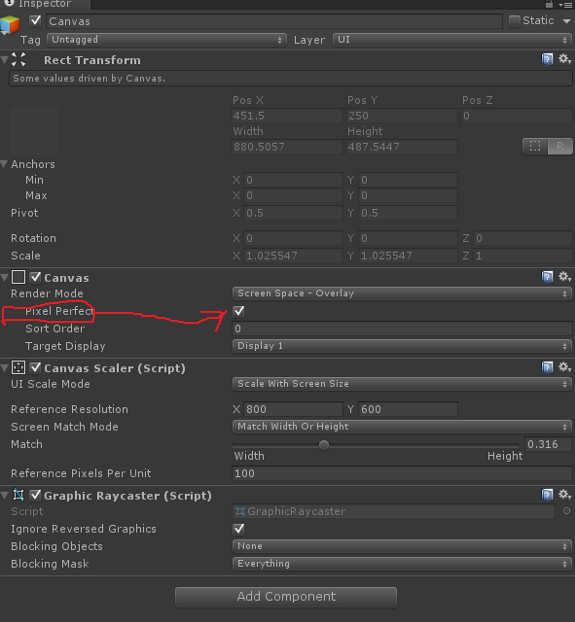Viewport: 575px width, 622px height.
Task: Open the Layer dropdown showing UI
Action: [452, 40]
